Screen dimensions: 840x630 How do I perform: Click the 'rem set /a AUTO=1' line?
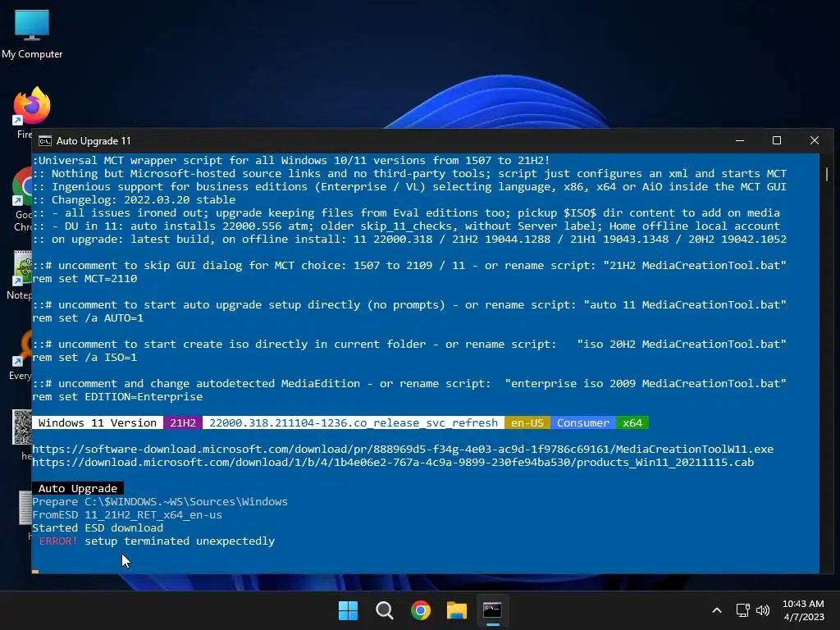[x=88, y=317]
